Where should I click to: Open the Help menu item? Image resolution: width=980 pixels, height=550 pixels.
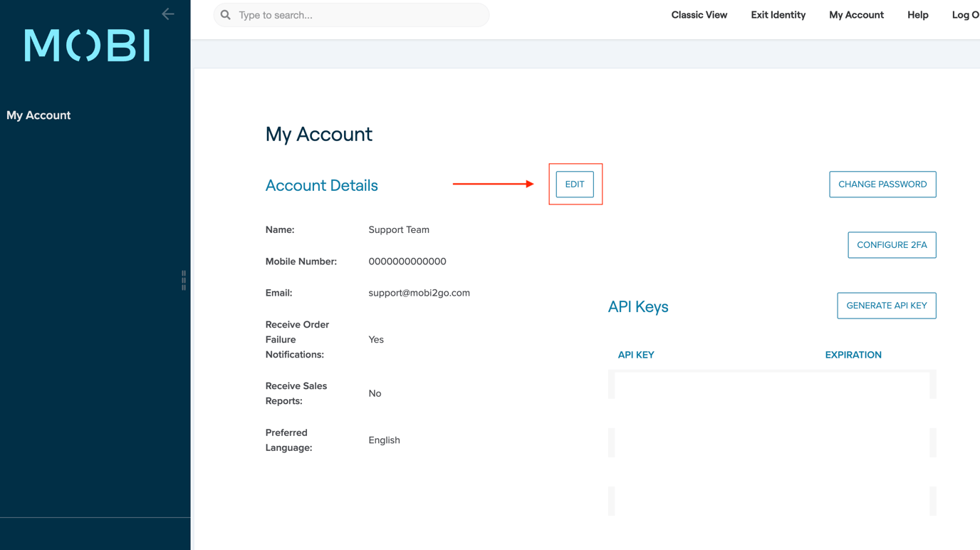[x=917, y=14]
